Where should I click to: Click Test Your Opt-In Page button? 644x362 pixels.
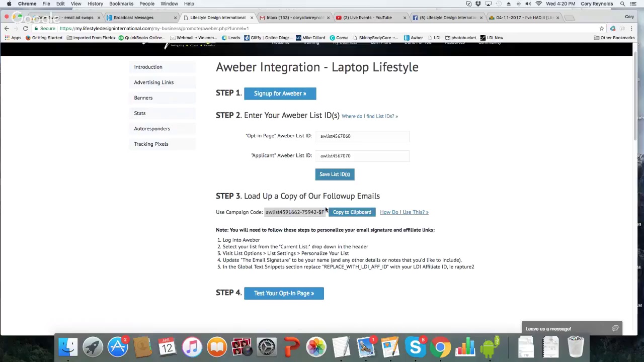click(x=284, y=293)
